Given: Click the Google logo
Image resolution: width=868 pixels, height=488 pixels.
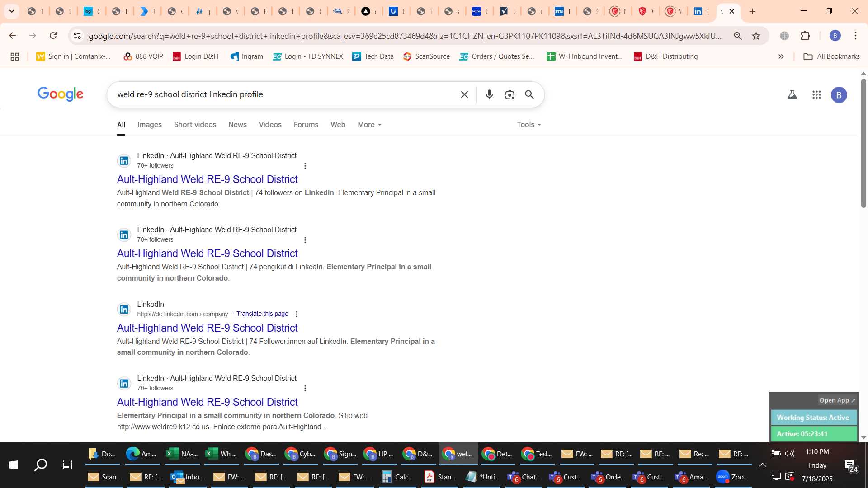Looking at the screenshot, I should [x=61, y=94].
